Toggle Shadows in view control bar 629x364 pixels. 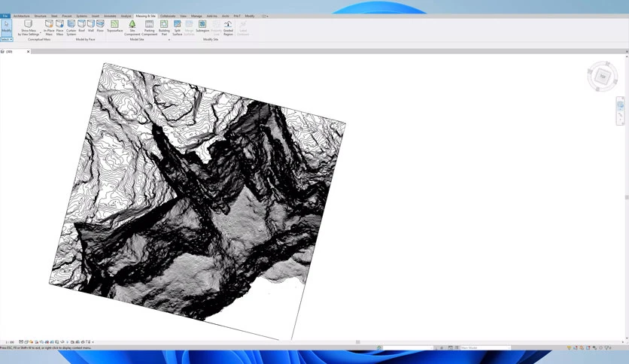click(37, 342)
